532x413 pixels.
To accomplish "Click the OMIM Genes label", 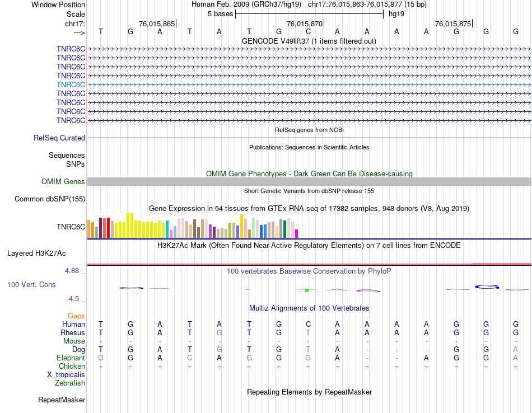I will pos(63,181).
